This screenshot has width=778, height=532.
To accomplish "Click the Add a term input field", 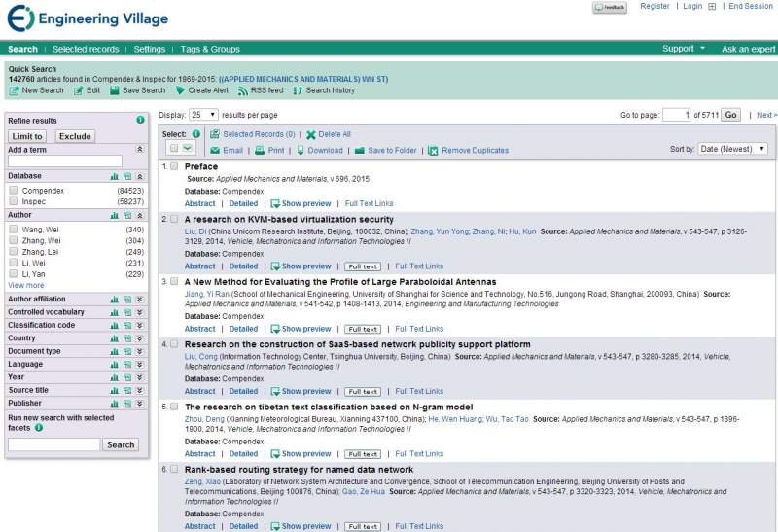I will point(65,160).
